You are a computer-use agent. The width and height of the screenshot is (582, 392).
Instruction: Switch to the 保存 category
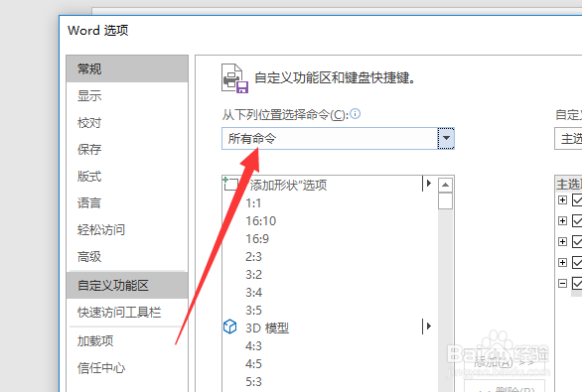point(127,149)
